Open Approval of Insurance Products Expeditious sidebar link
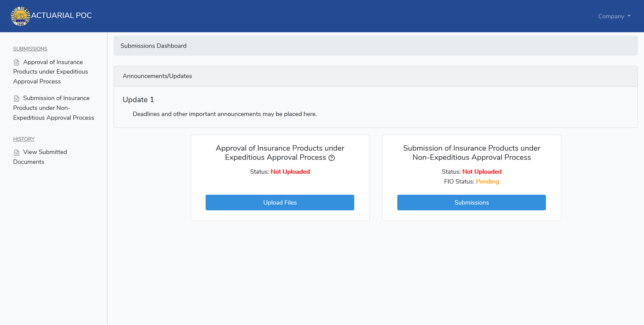This screenshot has height=325, width=644. coord(51,72)
